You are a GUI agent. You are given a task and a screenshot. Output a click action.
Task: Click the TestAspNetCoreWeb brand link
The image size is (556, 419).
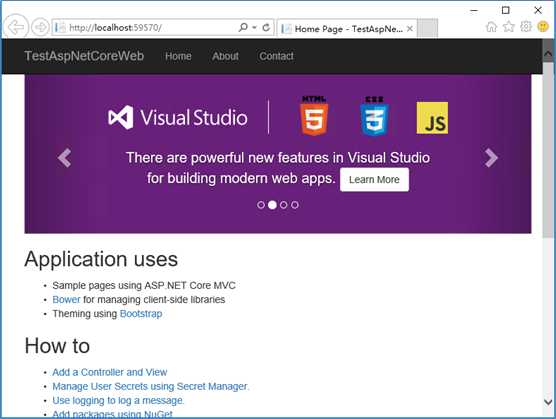[x=84, y=56]
